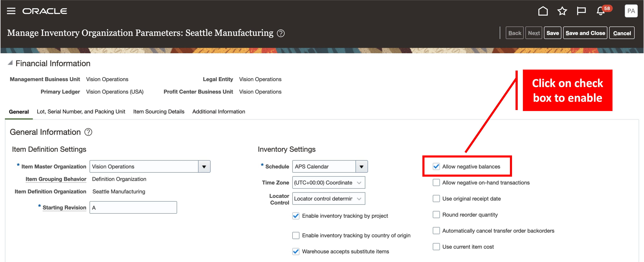Click the Save and Close button
Screen dimensions: 644x262
[585, 33]
